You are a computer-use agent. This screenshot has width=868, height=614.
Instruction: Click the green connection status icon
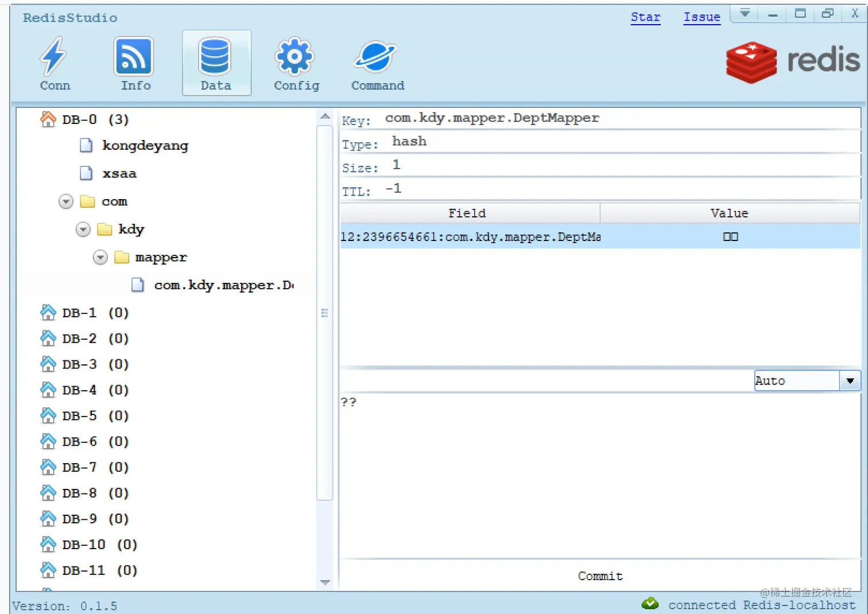click(x=650, y=604)
